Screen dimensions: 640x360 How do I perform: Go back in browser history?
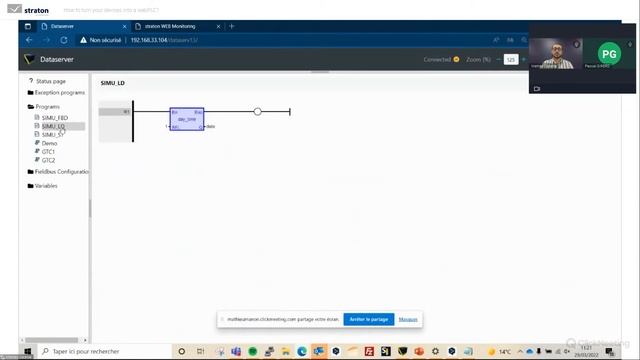[x=29, y=40]
